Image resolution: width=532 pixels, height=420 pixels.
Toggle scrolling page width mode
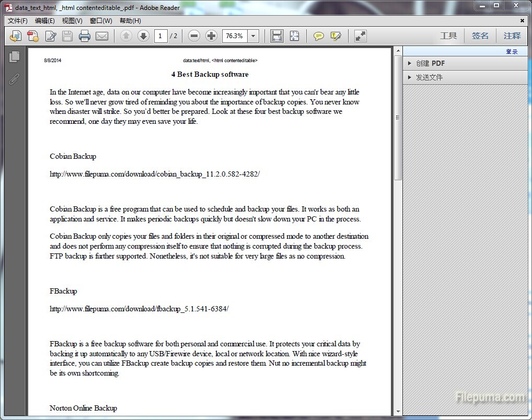[x=277, y=36]
